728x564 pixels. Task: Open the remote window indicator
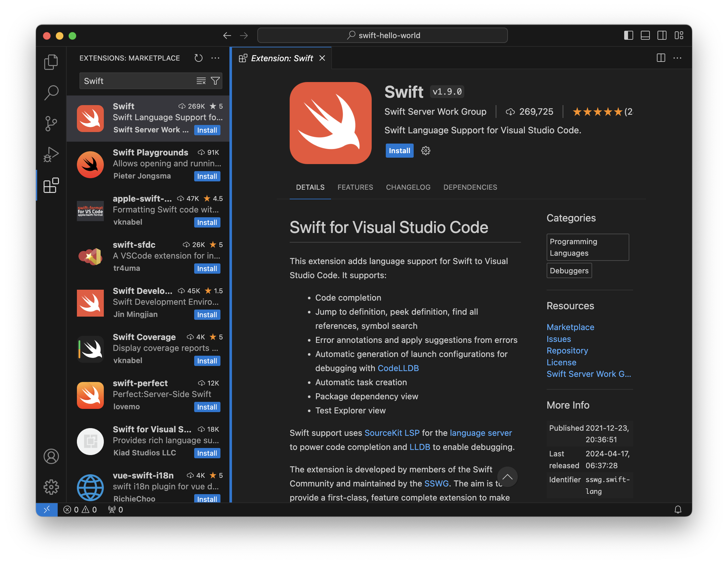coord(47,509)
